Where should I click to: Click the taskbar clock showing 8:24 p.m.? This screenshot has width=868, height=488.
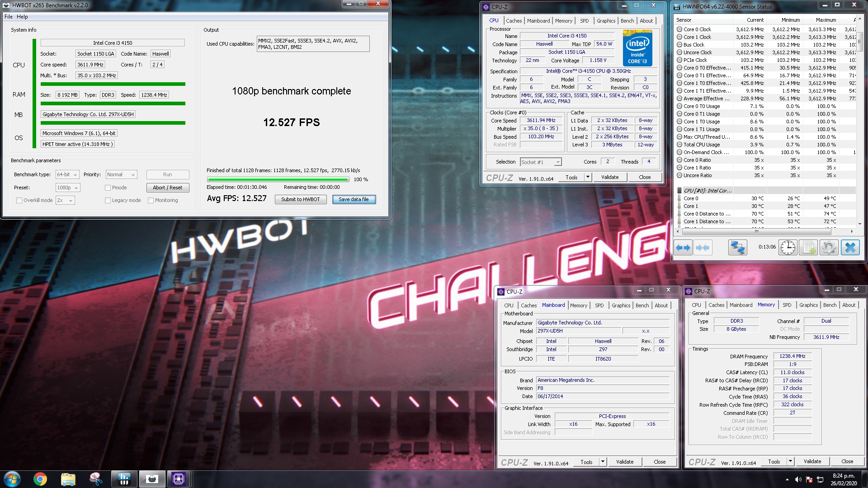tap(844, 479)
